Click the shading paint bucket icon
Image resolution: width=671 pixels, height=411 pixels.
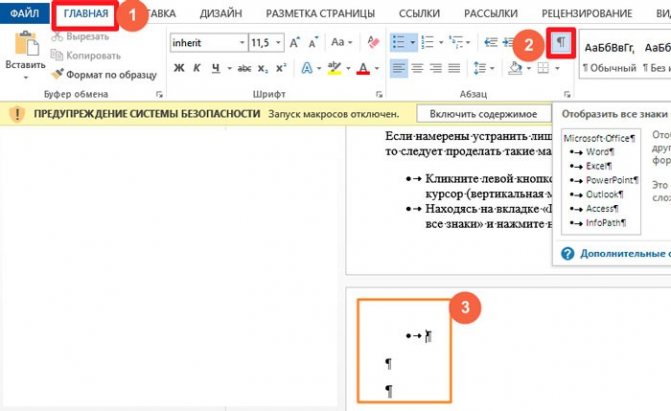pyautogui.click(x=516, y=68)
